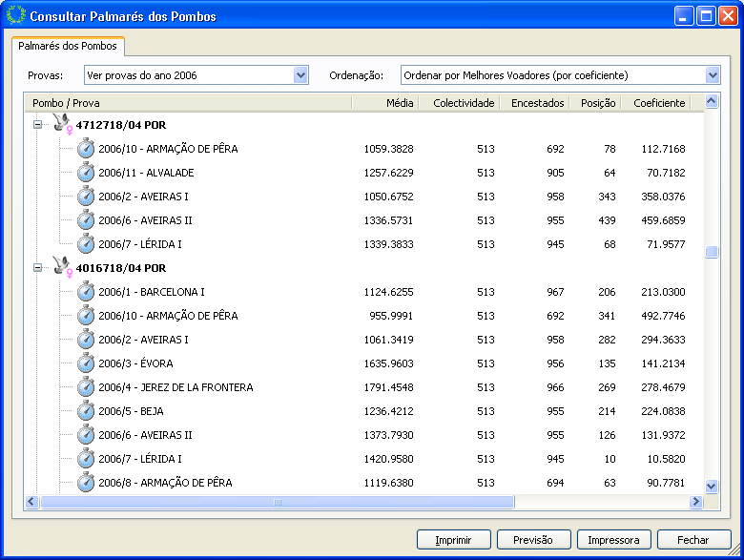Click stopwatch icon beside 2006/4 - JEREZ DE LA FRONTERA
The image size is (744, 560).
click(86, 386)
